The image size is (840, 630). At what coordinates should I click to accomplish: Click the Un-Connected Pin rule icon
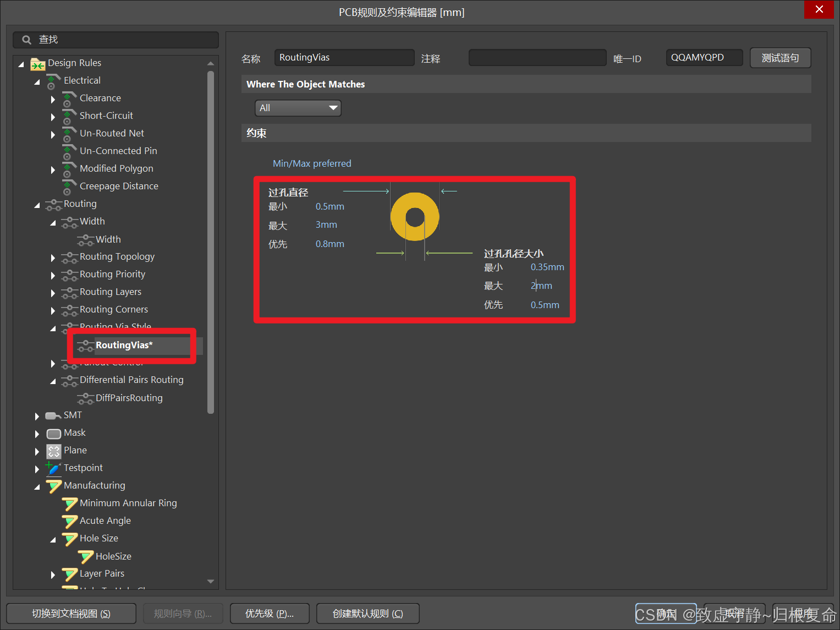[x=69, y=152]
